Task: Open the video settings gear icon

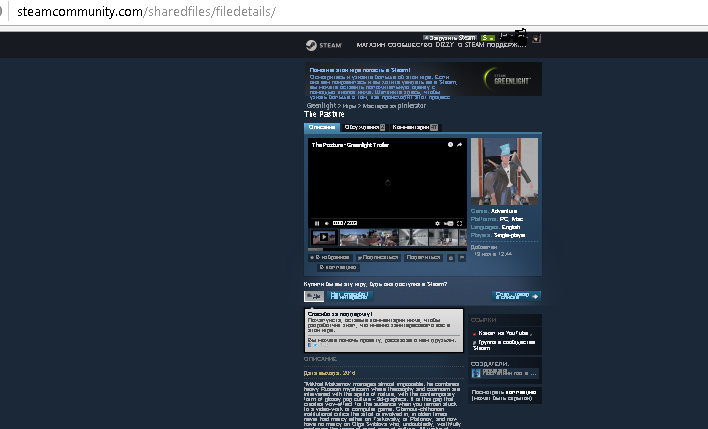Action: coord(437,223)
